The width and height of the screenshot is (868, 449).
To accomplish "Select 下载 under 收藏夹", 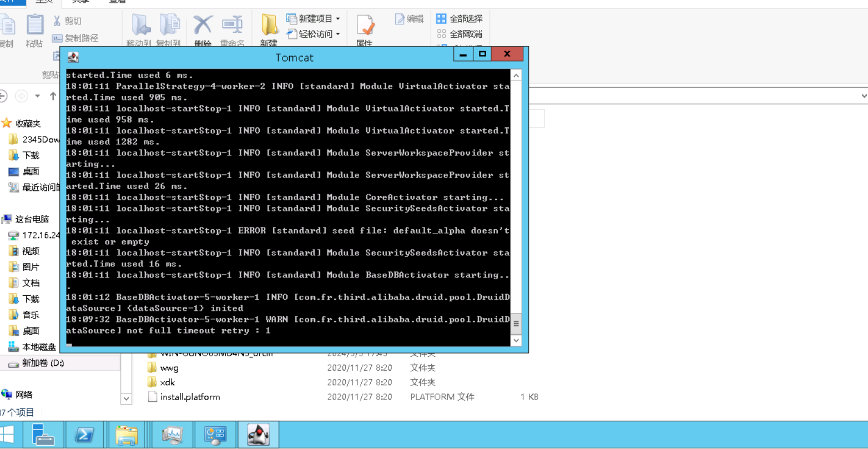I will click(x=24, y=155).
